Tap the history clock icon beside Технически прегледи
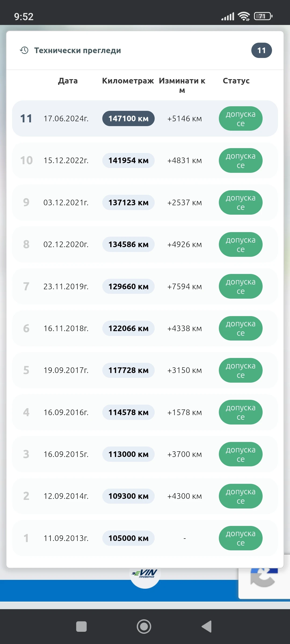This screenshot has height=644, width=290. tap(24, 50)
